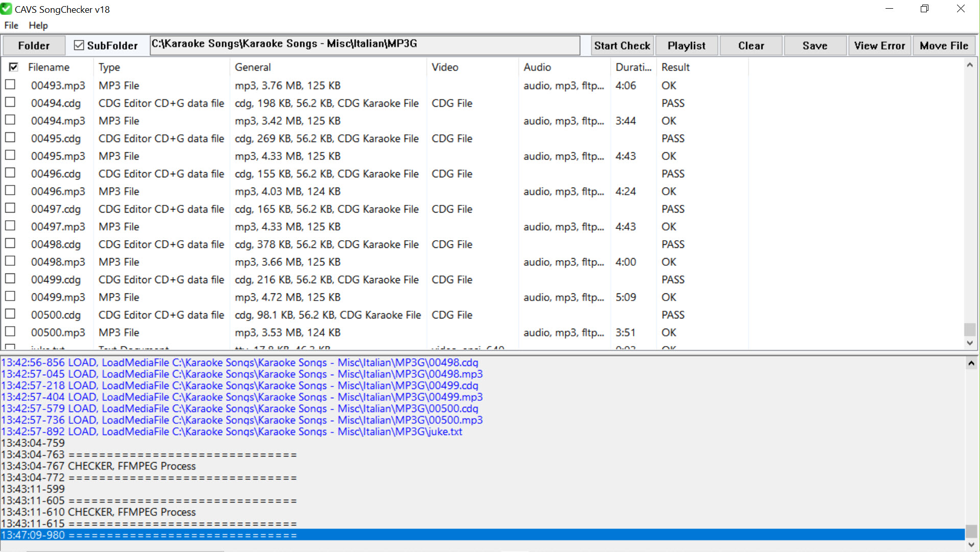Click the View Error button
Viewport: 980px width, 552px height.
pos(879,45)
